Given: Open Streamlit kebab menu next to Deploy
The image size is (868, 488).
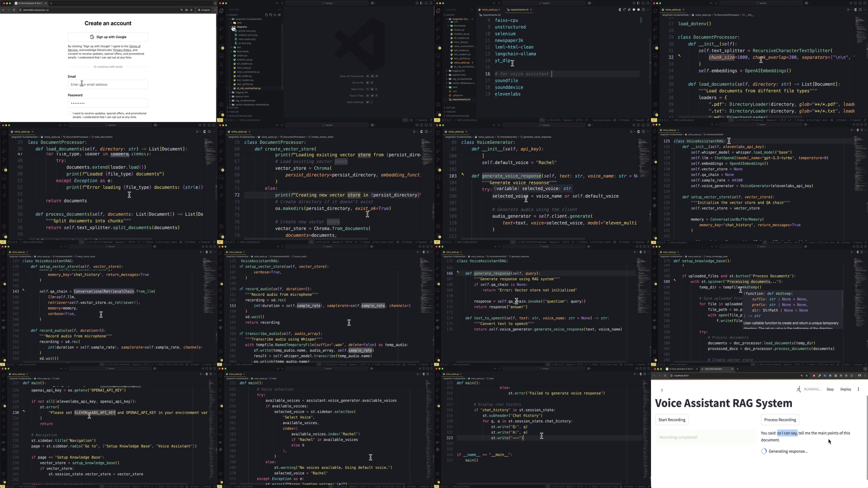Looking at the screenshot, I should [x=858, y=389].
